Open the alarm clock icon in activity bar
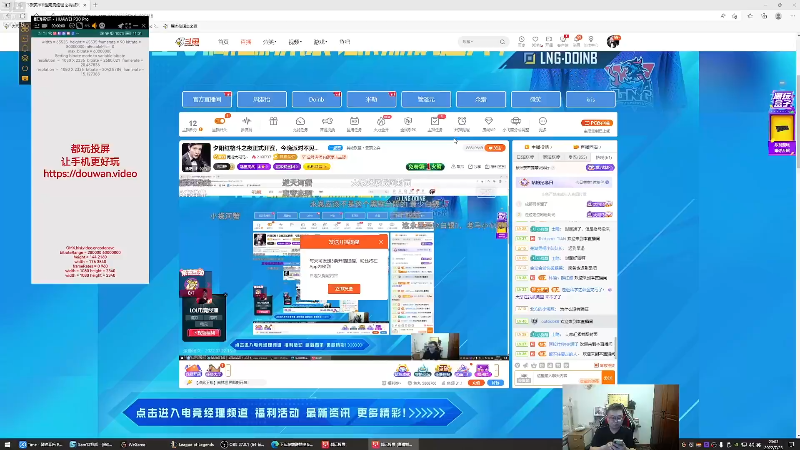The height and width of the screenshot is (450, 800). [462, 121]
